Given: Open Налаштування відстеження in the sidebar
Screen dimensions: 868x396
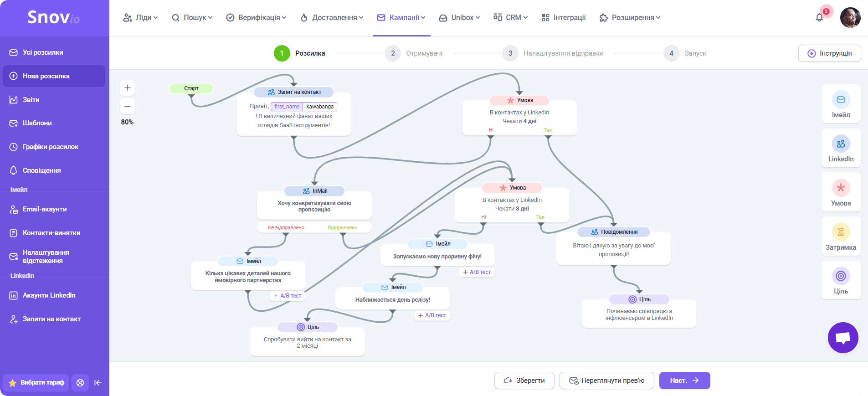Looking at the screenshot, I should click(54, 257).
